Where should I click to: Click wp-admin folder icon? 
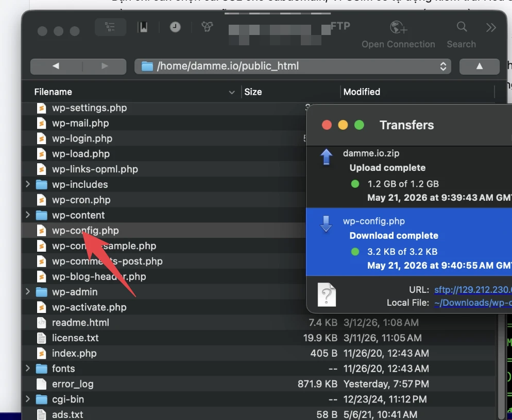coord(42,292)
